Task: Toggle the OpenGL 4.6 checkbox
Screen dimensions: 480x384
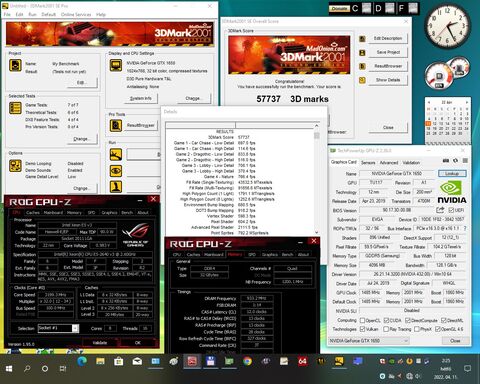Action: click(x=438, y=329)
